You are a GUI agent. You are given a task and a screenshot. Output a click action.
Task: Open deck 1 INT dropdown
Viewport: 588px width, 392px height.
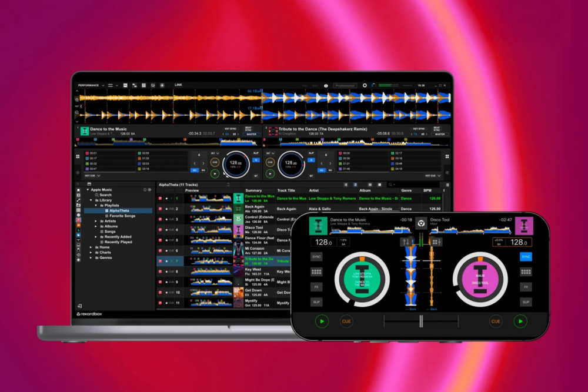pos(215,153)
